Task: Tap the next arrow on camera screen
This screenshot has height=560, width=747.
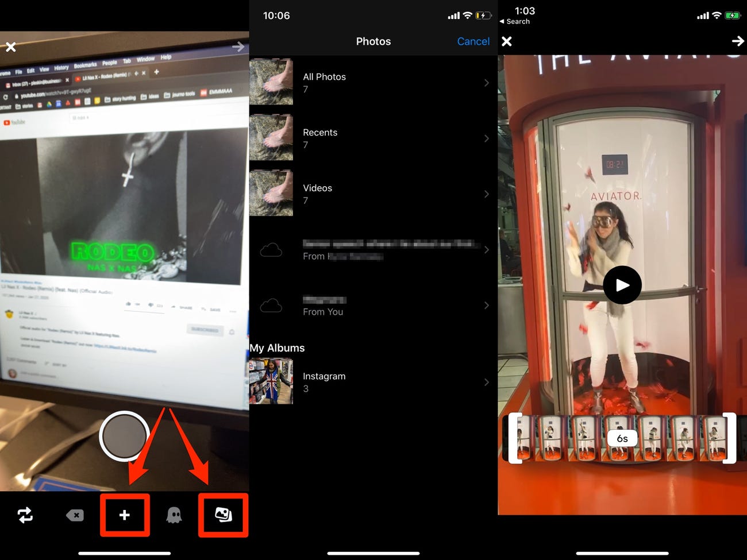Action: (x=238, y=47)
